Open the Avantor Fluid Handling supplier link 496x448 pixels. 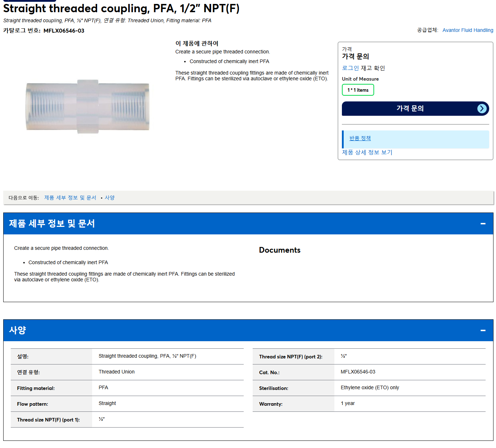coord(468,30)
